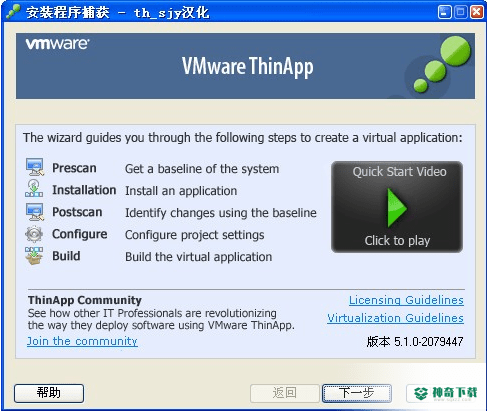
Task: Click the 下一步 next button
Action: (357, 393)
